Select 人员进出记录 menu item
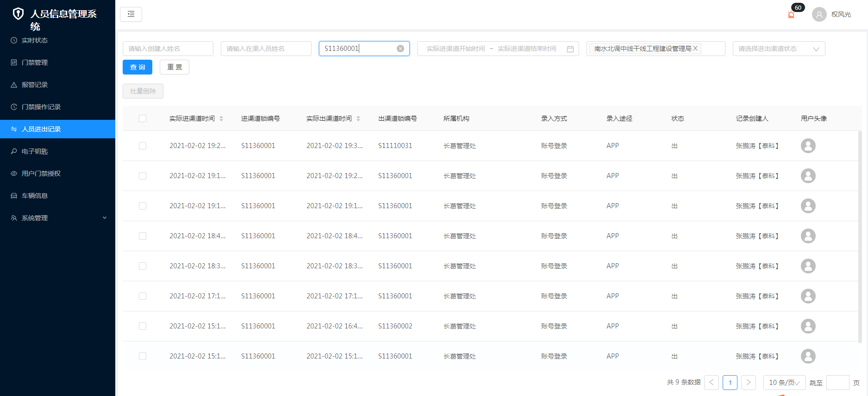The height and width of the screenshot is (396, 868). pyautogui.click(x=57, y=129)
